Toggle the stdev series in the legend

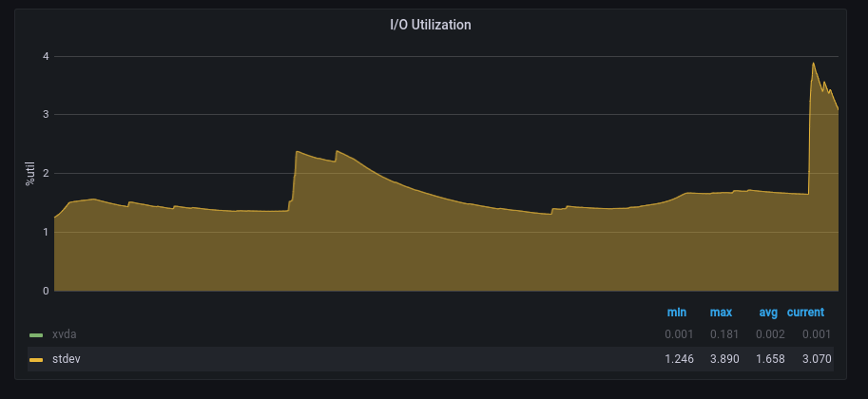67,359
